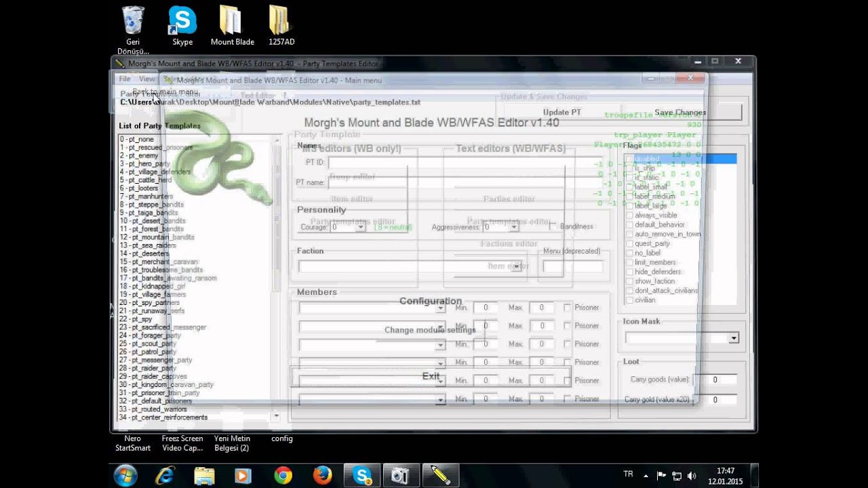
Task: Select the Mount Blade folder icon
Action: pos(232,26)
